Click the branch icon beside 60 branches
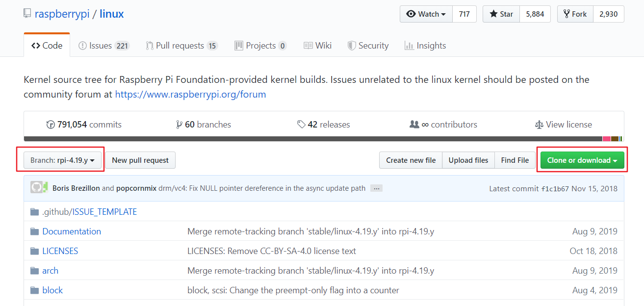Viewport: 644px width, 306px height. pos(179,125)
